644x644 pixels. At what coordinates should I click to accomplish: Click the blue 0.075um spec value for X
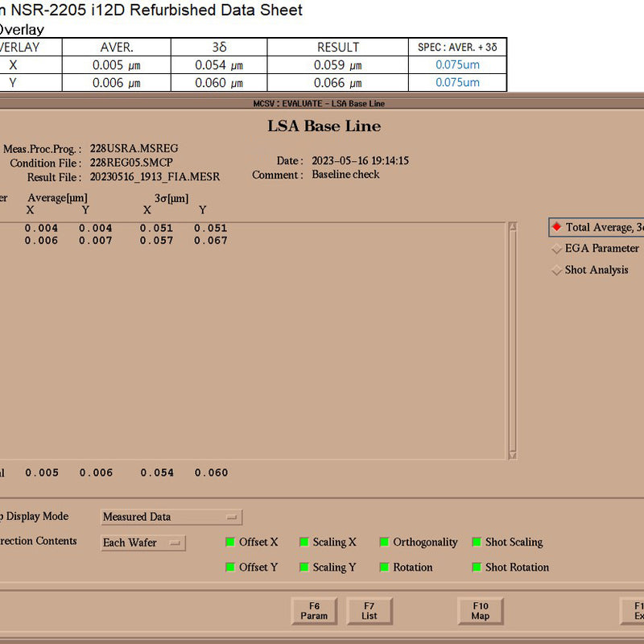point(457,65)
